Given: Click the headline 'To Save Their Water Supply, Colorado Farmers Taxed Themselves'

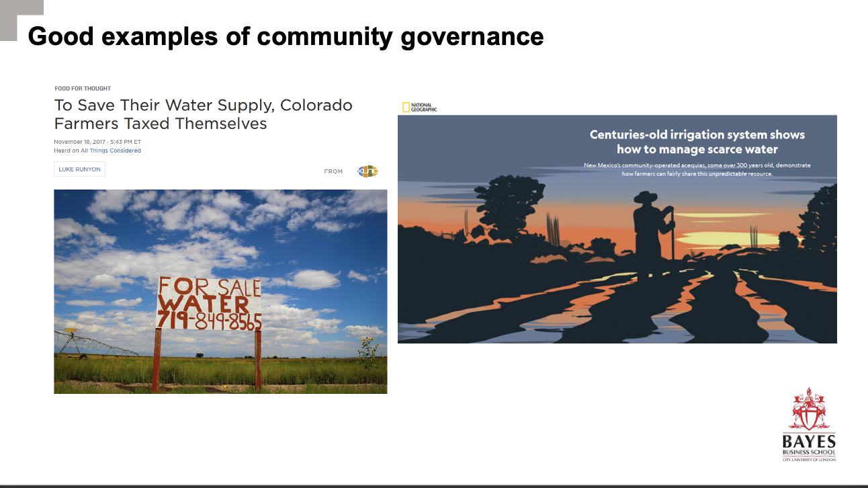Looking at the screenshot, I should (x=204, y=114).
